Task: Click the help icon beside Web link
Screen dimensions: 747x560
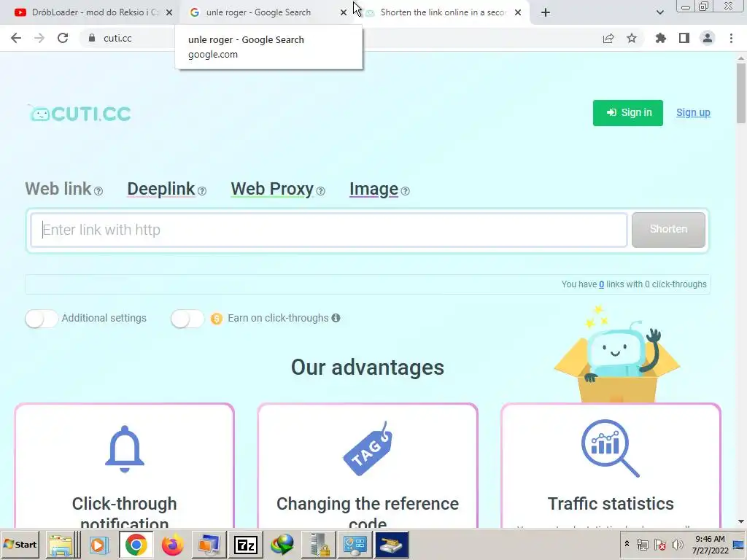Action: pos(98,191)
